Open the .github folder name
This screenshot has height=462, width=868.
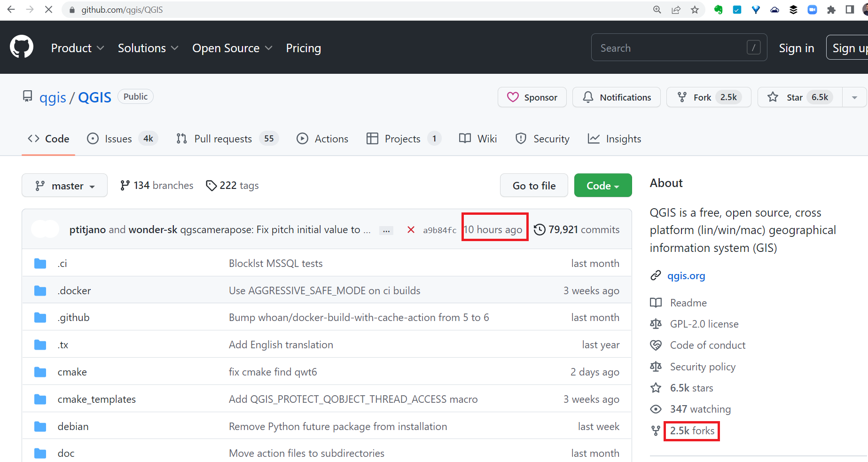pos(74,318)
